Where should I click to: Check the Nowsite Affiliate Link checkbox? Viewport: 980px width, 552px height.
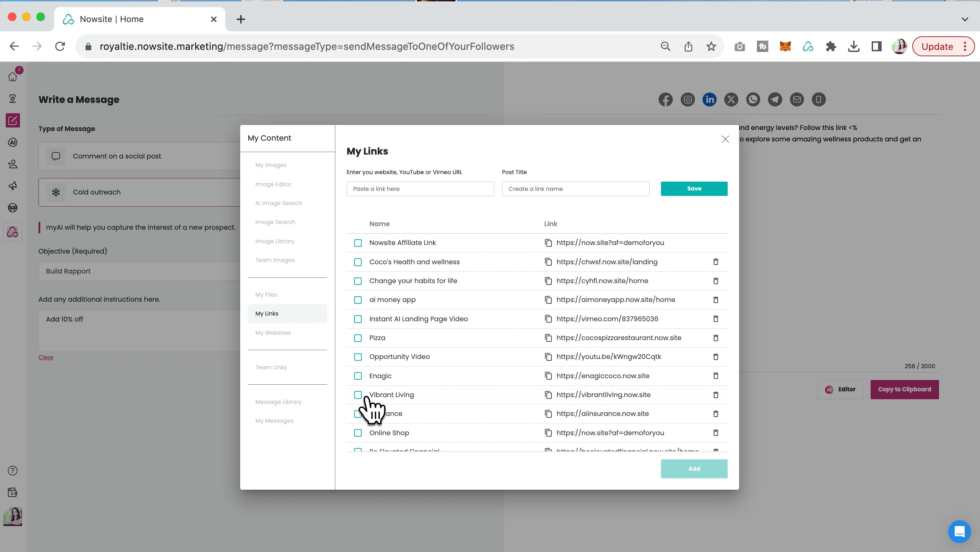[x=357, y=243]
